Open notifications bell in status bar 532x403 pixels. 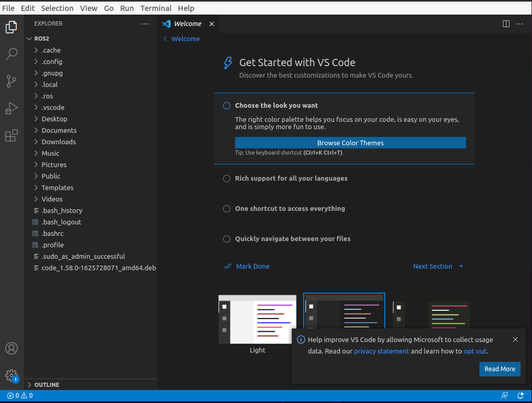520,396
